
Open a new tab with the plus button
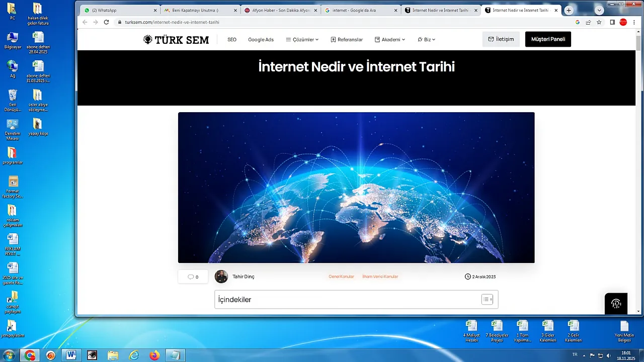[569, 10]
